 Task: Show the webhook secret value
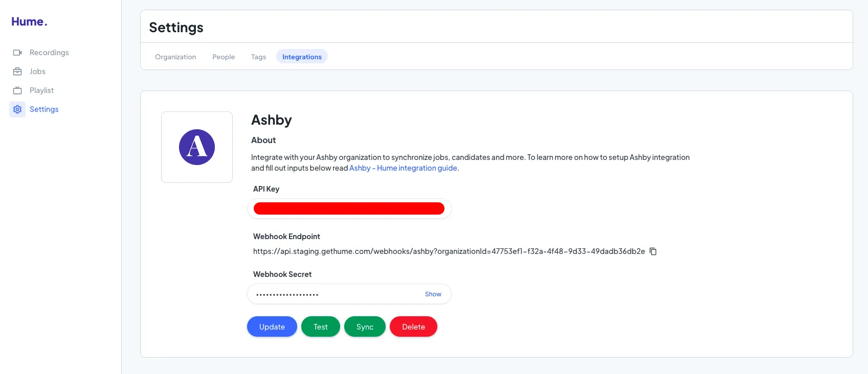pos(433,294)
